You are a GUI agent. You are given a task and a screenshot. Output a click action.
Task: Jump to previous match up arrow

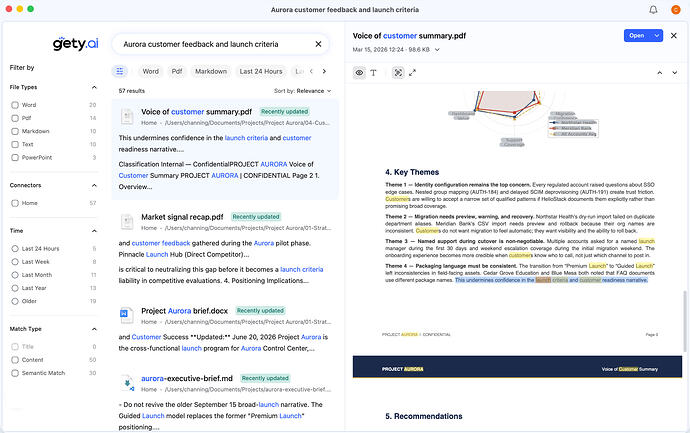(660, 73)
